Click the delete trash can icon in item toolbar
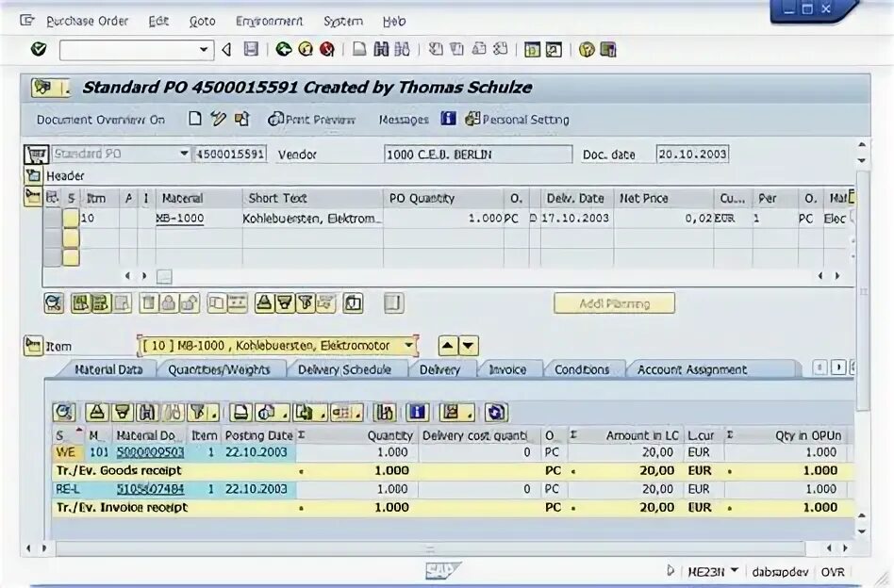894x588 pixels. [148, 303]
